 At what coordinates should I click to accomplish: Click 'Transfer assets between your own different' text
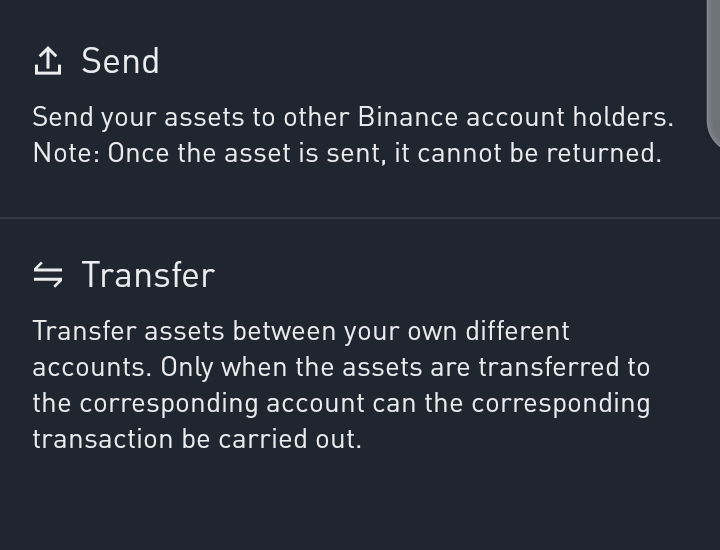coord(301,331)
